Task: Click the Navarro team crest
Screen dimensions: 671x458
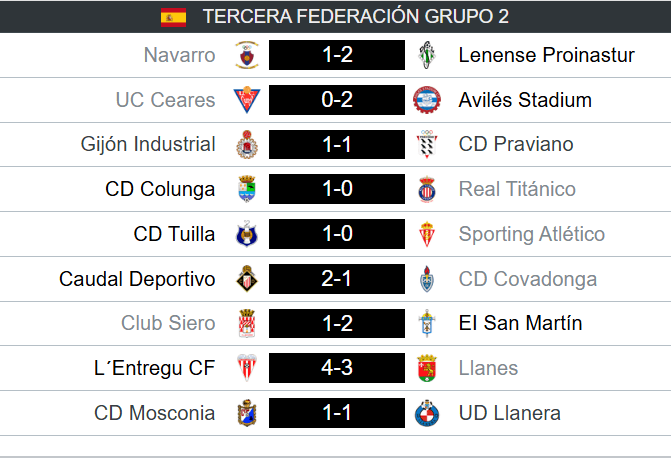Action: point(245,55)
